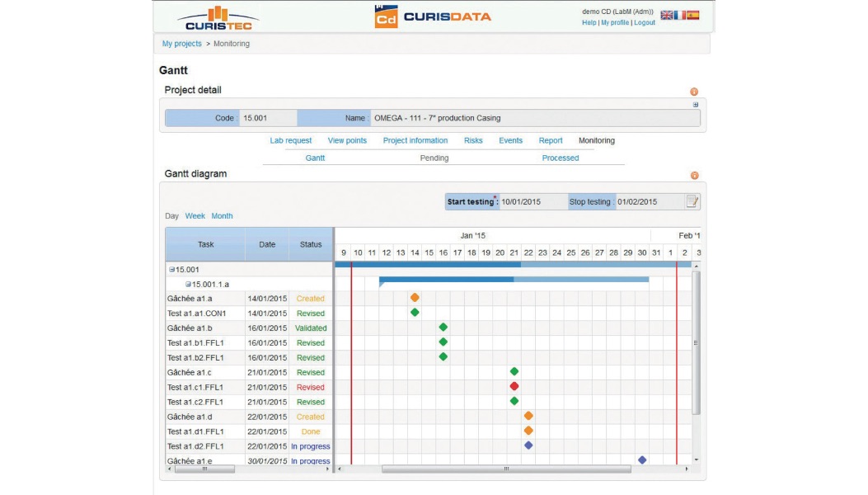Viewport: 868px width, 495px height.
Task: Select the Day view option
Action: coord(171,216)
